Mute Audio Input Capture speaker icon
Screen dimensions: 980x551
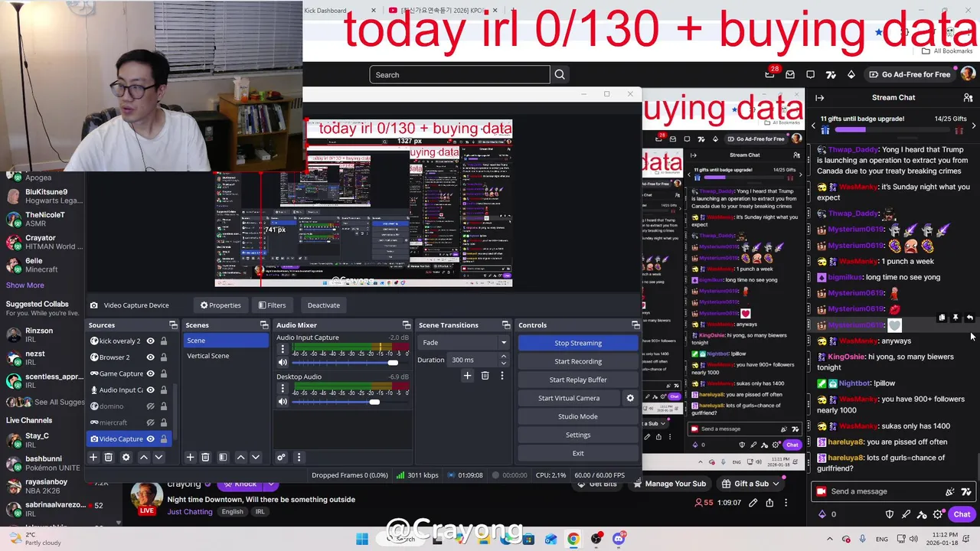pyautogui.click(x=283, y=363)
